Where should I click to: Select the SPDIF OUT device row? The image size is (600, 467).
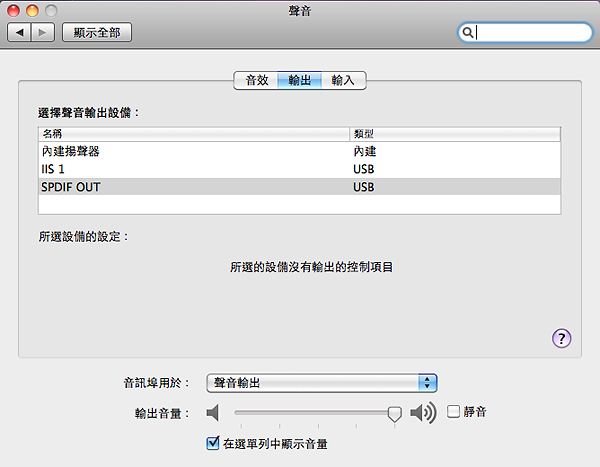[300, 187]
